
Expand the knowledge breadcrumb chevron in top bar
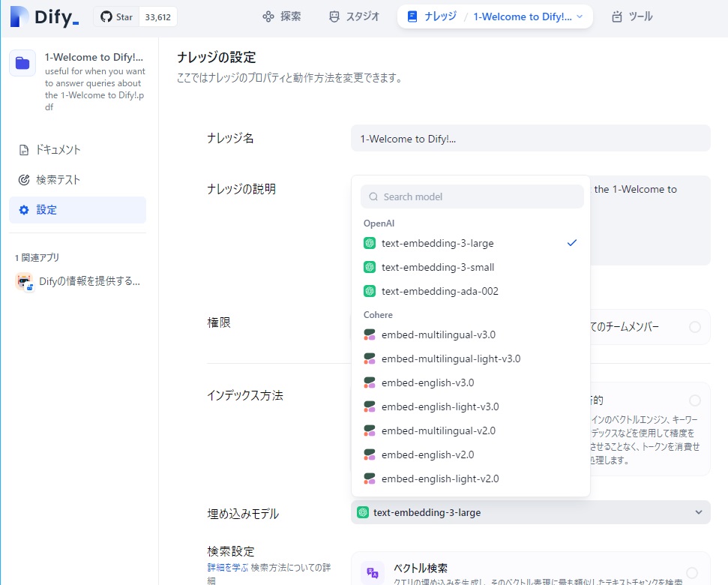[580, 16]
